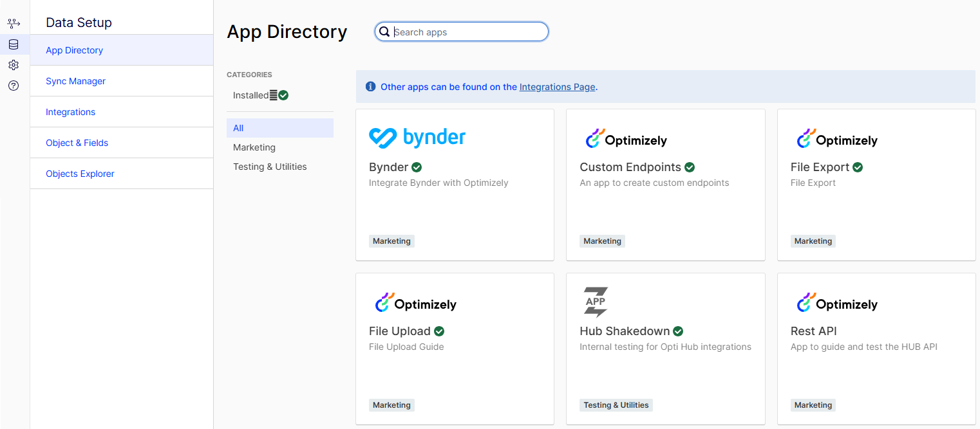980x429 pixels.
Task: Click the green check beside Installed category
Action: (283, 95)
